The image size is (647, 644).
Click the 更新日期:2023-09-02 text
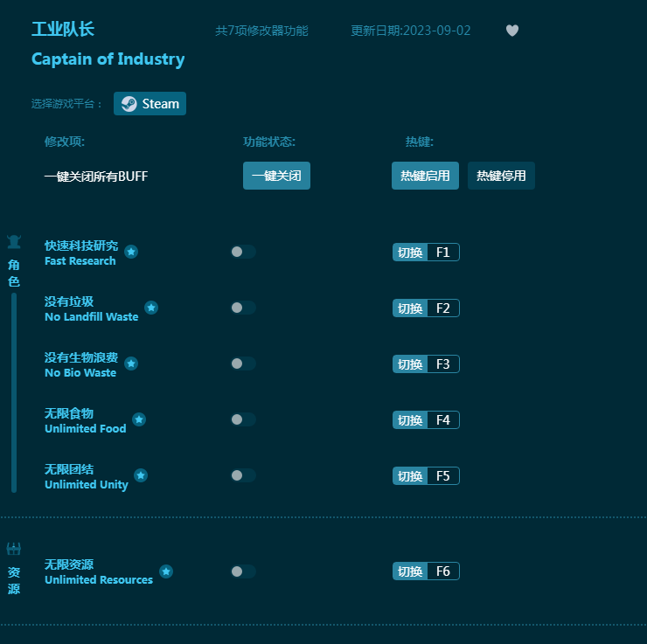pyautogui.click(x=411, y=31)
